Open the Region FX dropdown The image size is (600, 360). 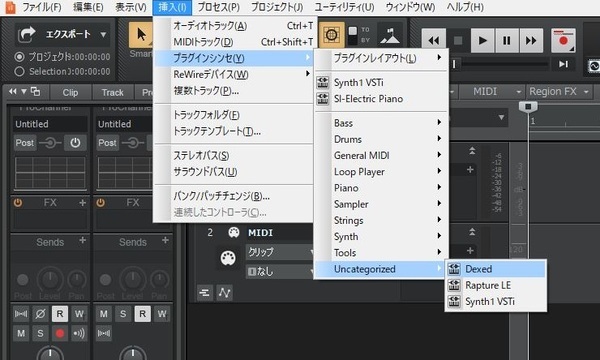586,92
